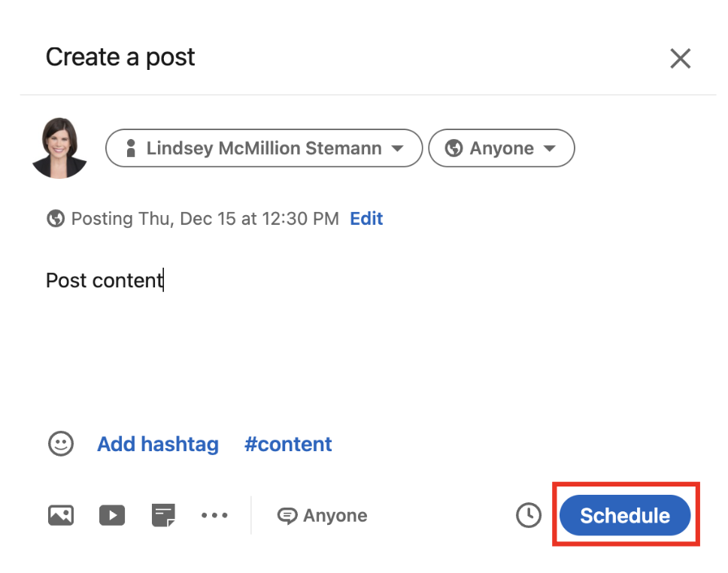
Task: Click the globe icon beside posting time
Action: point(55,219)
